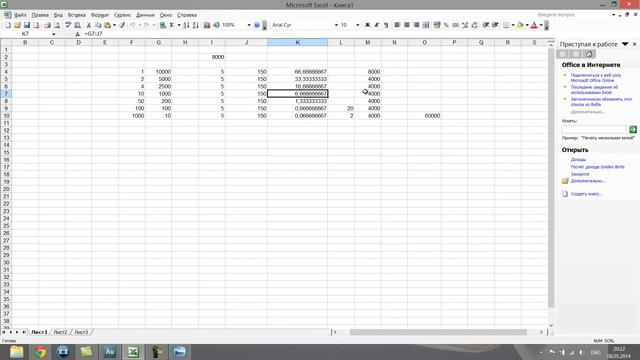This screenshot has height=360, width=640.
Task: Paste using the clipboard icon
Action: [x=107, y=25]
